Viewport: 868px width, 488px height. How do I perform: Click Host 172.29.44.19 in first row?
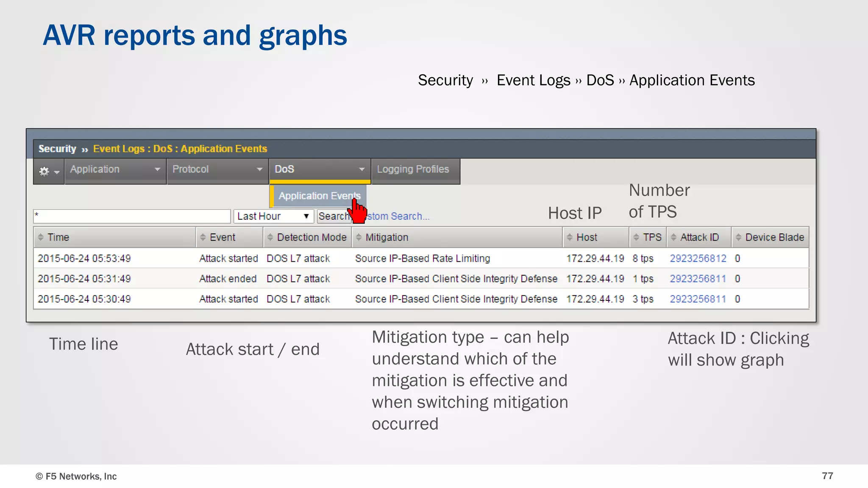[x=595, y=258]
